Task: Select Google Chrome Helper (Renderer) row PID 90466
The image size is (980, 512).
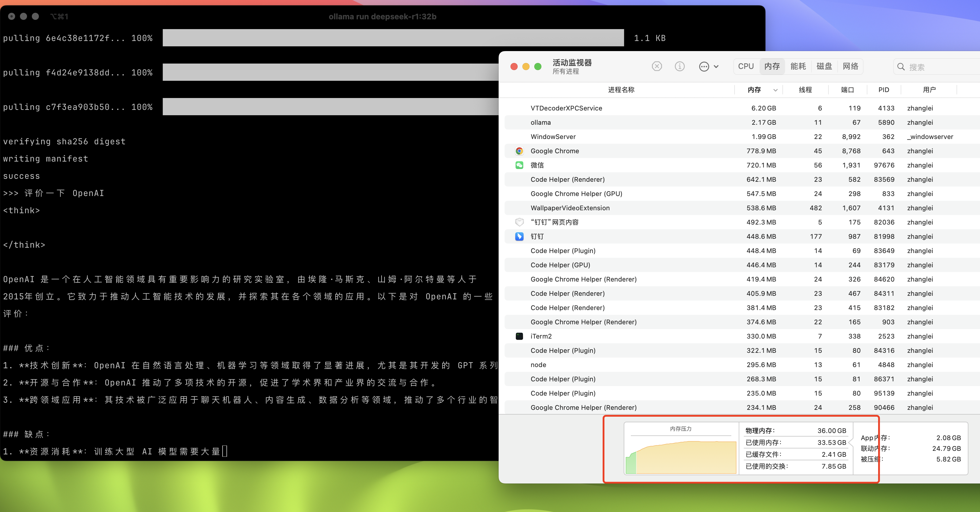Action: 742,407
